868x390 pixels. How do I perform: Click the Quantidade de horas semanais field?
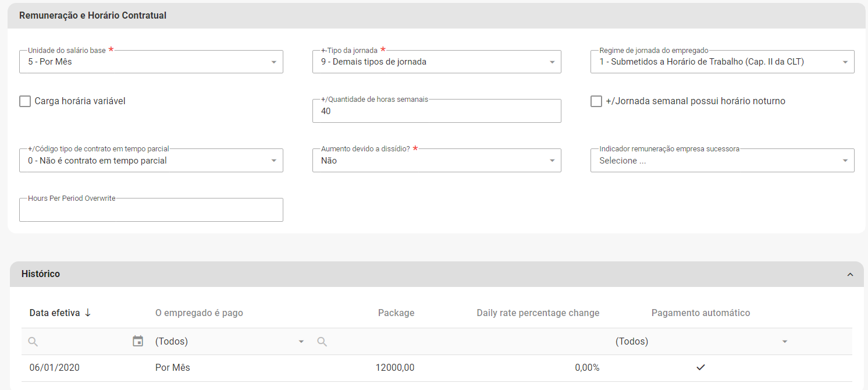pos(436,111)
